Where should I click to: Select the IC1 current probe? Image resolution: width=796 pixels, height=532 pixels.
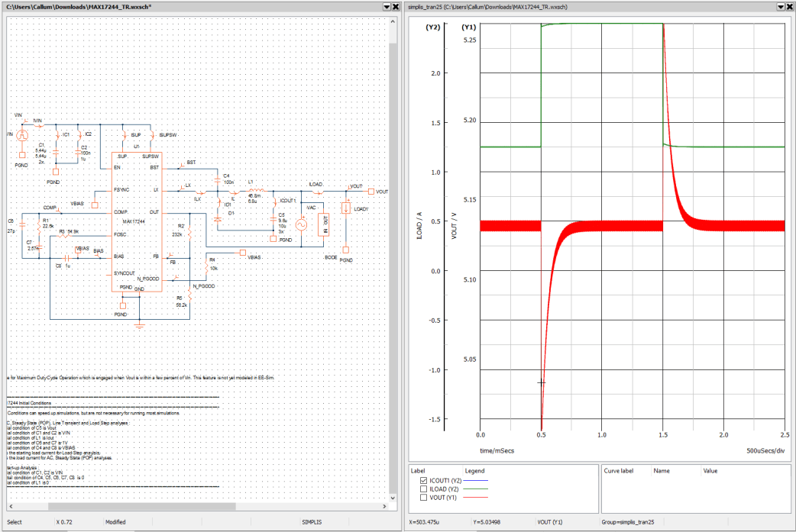coord(57,135)
